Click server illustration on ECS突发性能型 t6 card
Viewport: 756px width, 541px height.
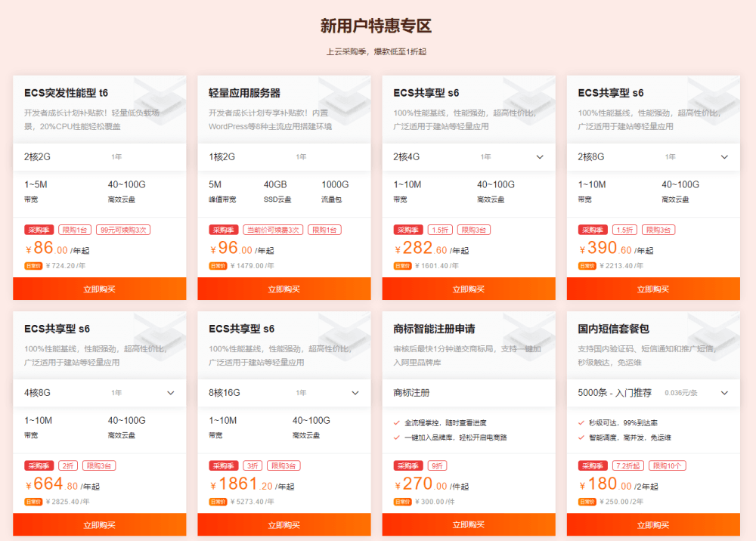pos(156,103)
